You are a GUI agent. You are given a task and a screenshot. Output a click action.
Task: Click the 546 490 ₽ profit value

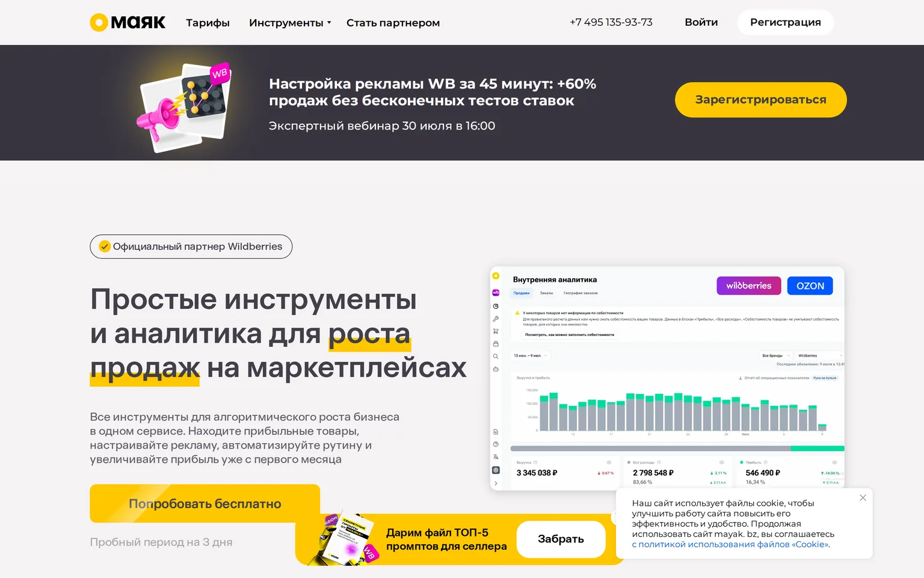763,473
